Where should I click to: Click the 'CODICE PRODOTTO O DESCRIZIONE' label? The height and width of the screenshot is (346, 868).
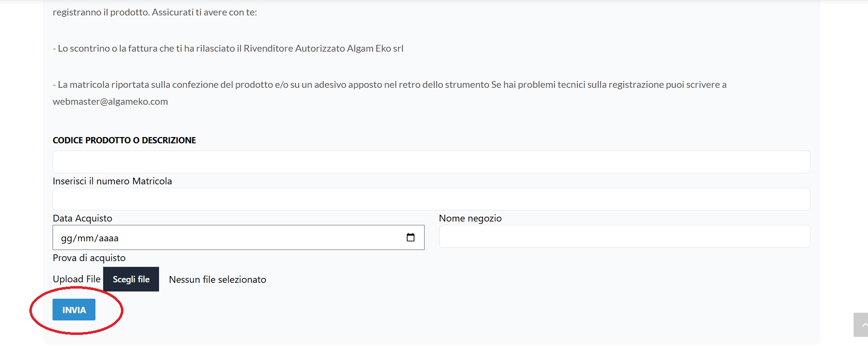(x=124, y=140)
